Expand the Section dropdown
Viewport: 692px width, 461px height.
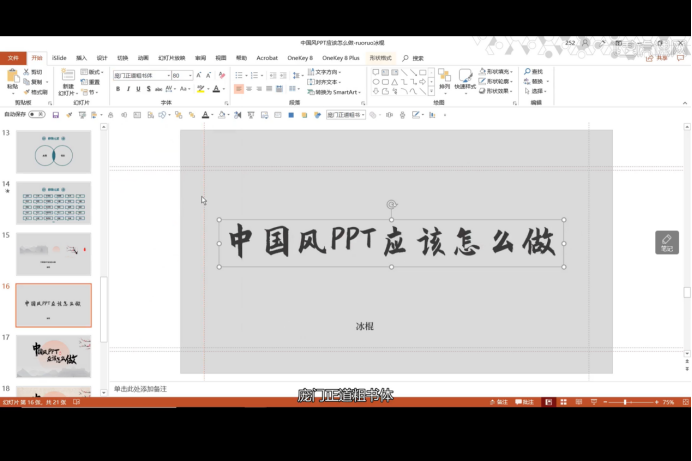point(89,92)
